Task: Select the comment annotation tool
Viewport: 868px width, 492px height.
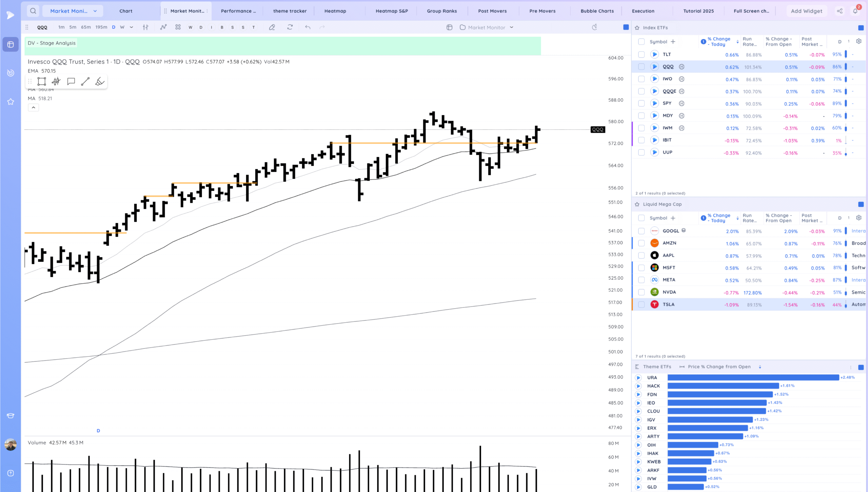Action: click(x=71, y=81)
